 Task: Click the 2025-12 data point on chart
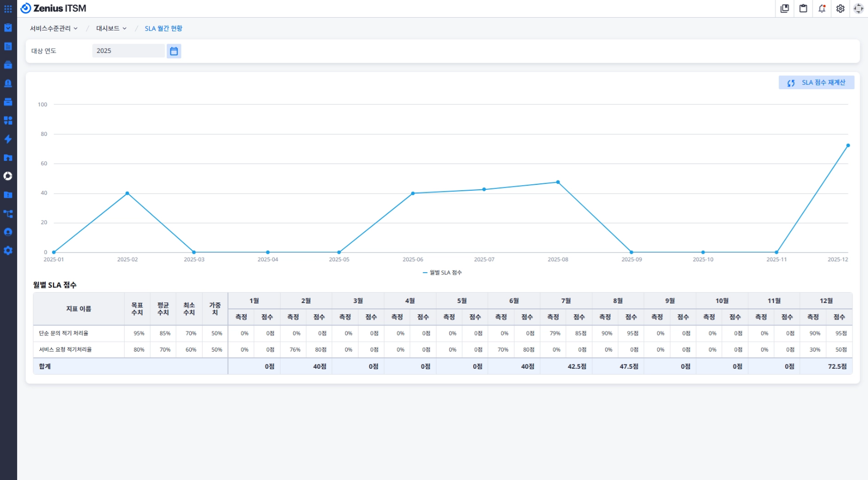point(848,146)
